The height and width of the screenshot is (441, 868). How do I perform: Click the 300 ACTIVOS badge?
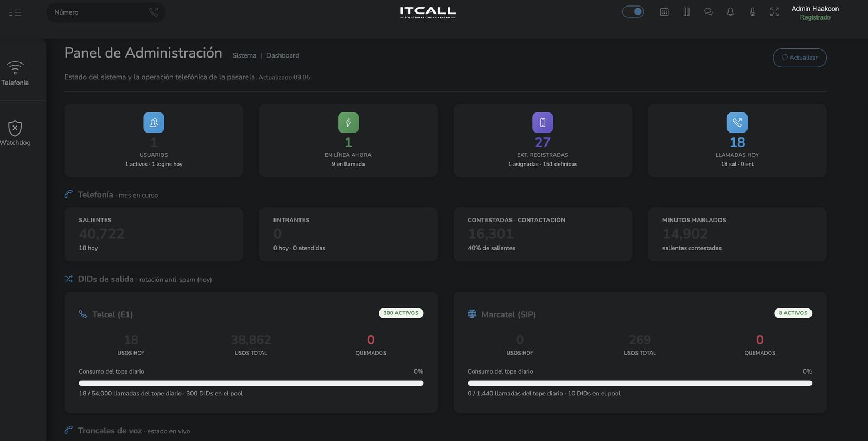401,313
